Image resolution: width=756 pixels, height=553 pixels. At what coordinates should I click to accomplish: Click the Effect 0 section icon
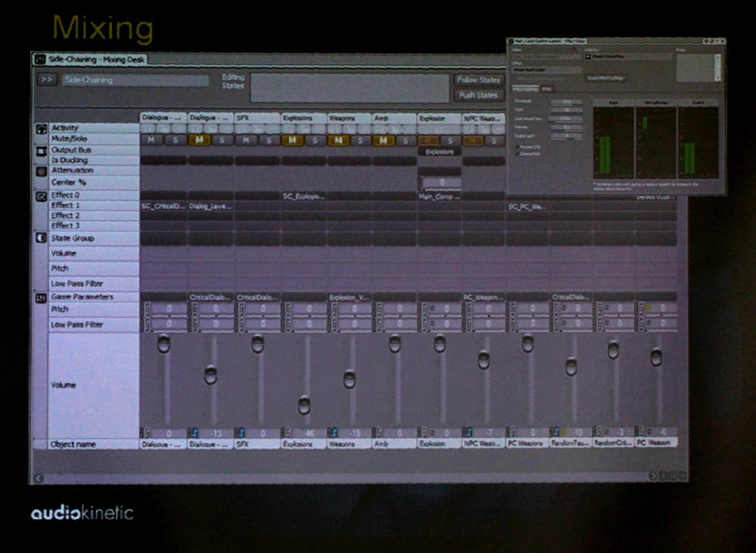(40, 196)
